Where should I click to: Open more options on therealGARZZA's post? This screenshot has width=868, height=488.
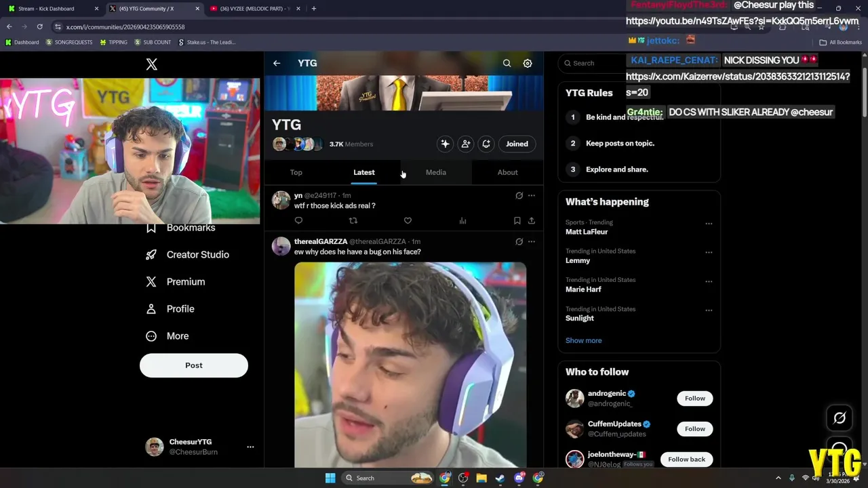(532, 241)
